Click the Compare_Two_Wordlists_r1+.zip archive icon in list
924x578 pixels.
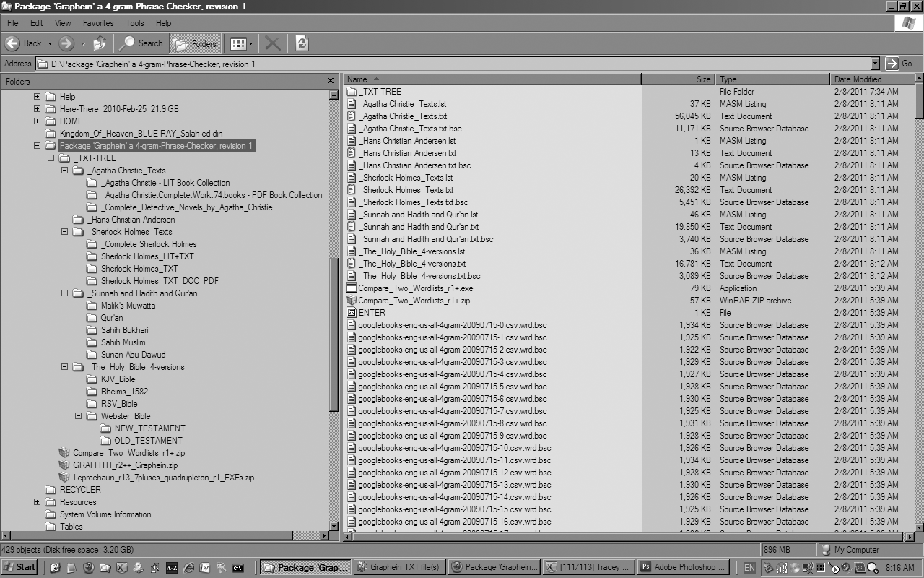coord(352,300)
